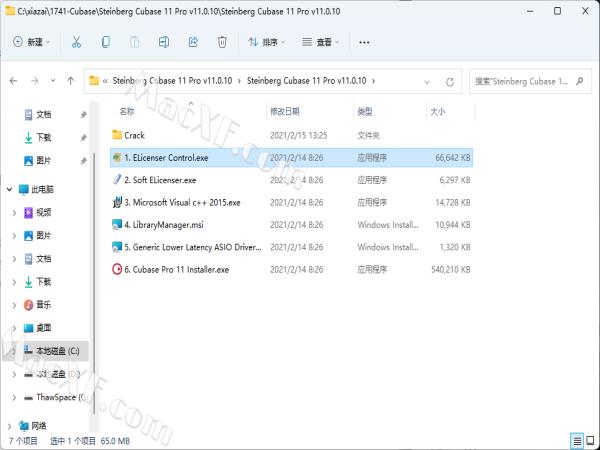Click first breadcrumb Steinberg Cubase 11 Pro v11.0.10

point(172,81)
